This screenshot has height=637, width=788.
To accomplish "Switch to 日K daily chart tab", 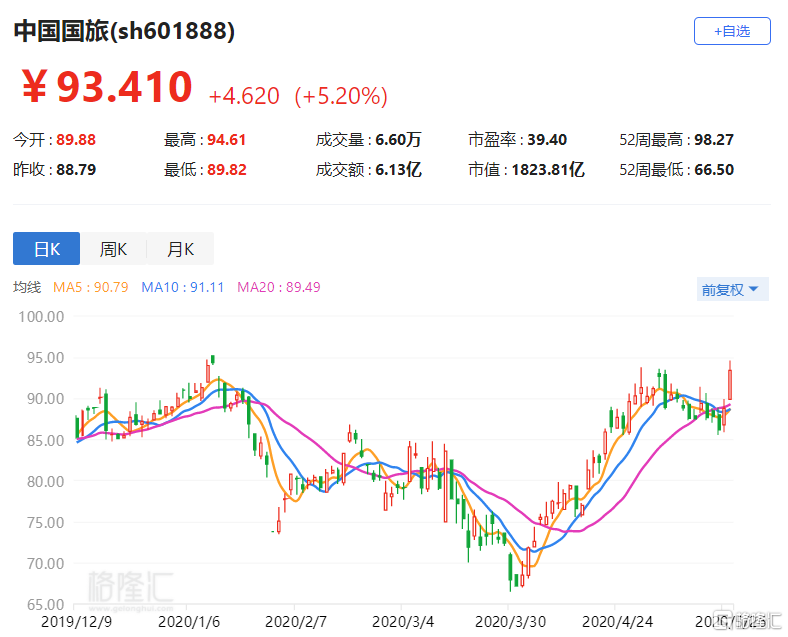I will pyautogui.click(x=46, y=248).
